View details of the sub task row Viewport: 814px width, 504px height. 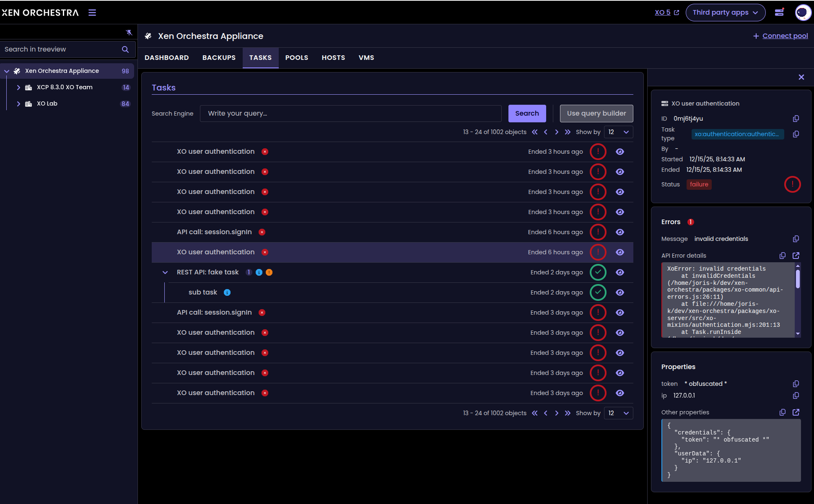[x=620, y=292]
